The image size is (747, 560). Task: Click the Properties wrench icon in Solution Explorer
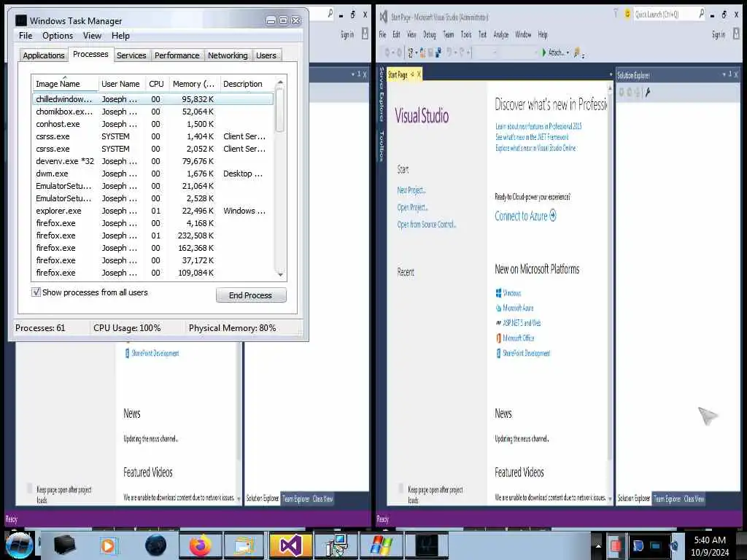648,93
